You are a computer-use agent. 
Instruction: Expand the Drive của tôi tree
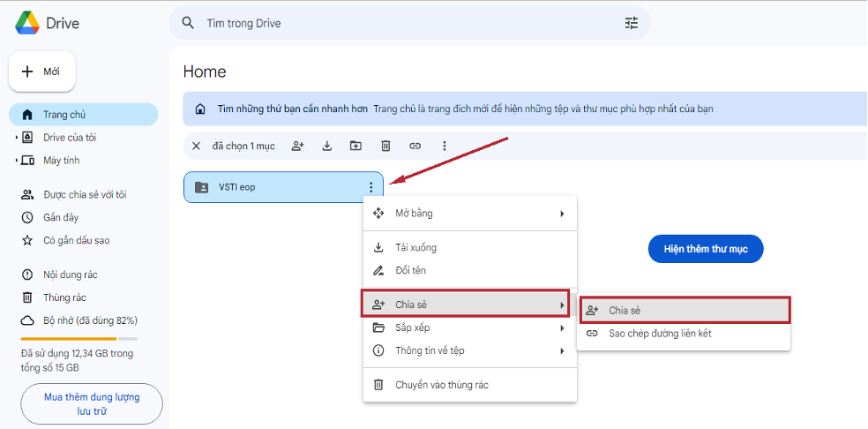click(16, 138)
